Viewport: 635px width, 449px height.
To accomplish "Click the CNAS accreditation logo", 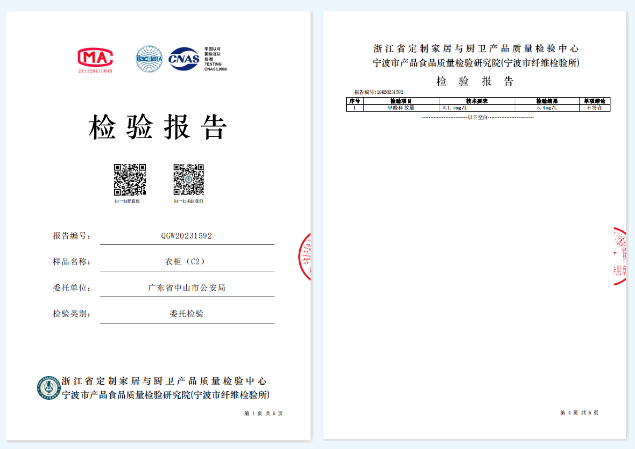I will point(184,59).
